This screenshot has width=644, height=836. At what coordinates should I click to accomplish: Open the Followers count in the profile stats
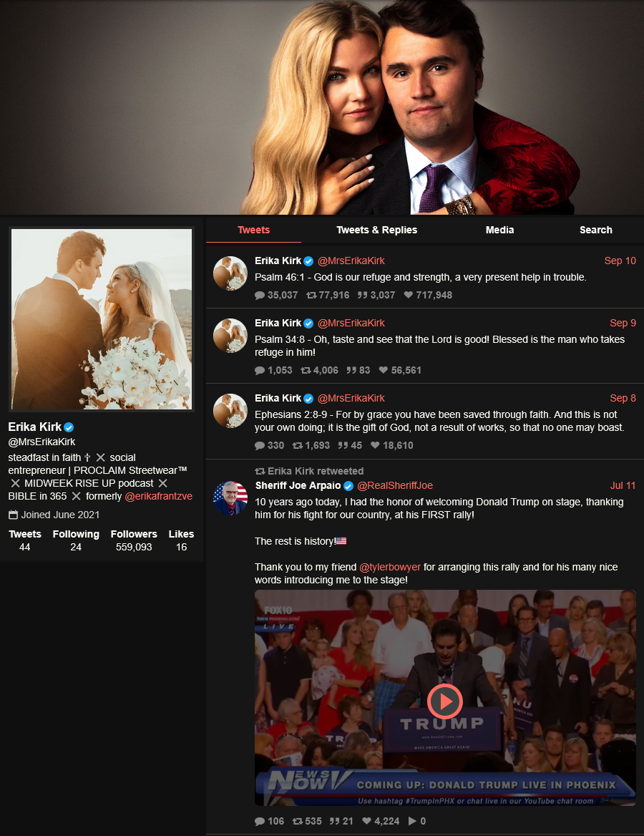[134, 540]
